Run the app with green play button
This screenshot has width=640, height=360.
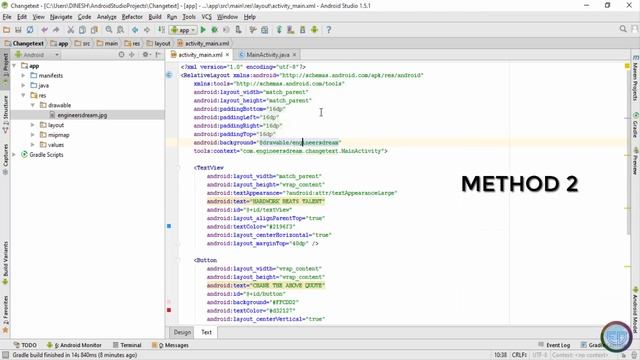click(x=203, y=30)
